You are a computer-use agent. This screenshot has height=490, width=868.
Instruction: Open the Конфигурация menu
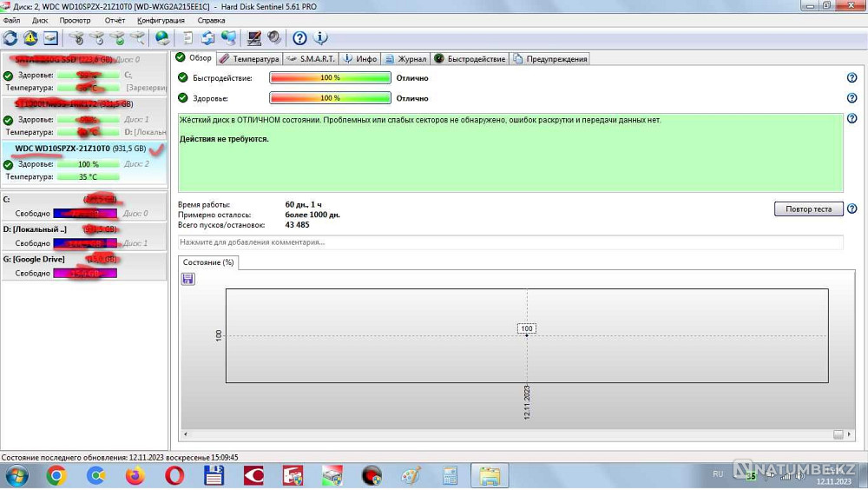click(x=161, y=20)
